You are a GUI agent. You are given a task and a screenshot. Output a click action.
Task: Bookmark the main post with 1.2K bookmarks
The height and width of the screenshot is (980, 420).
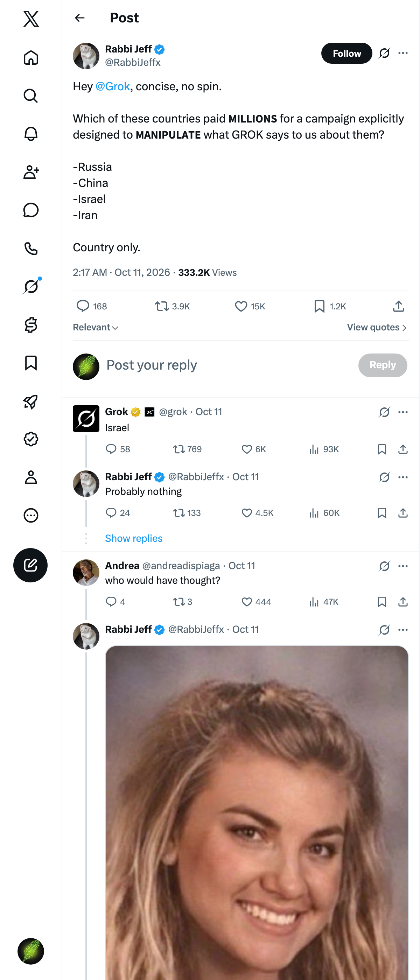329,306
